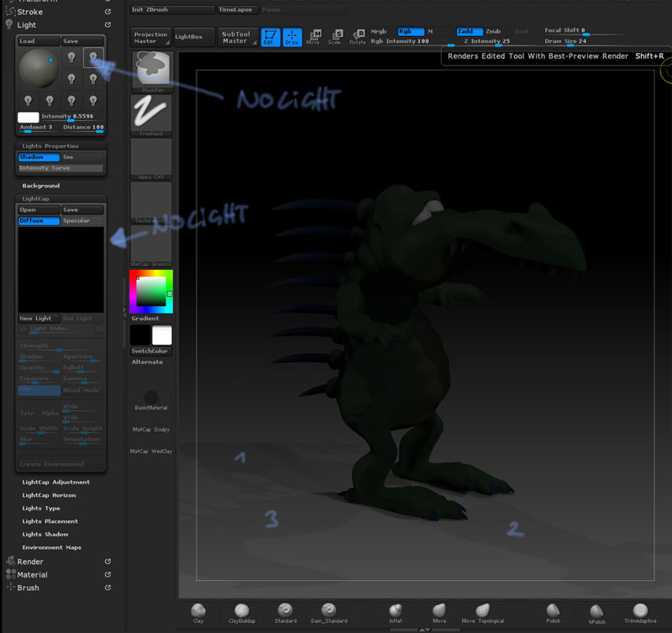Expand the LightCap Adjustment section
The image size is (672, 633).
(x=55, y=483)
